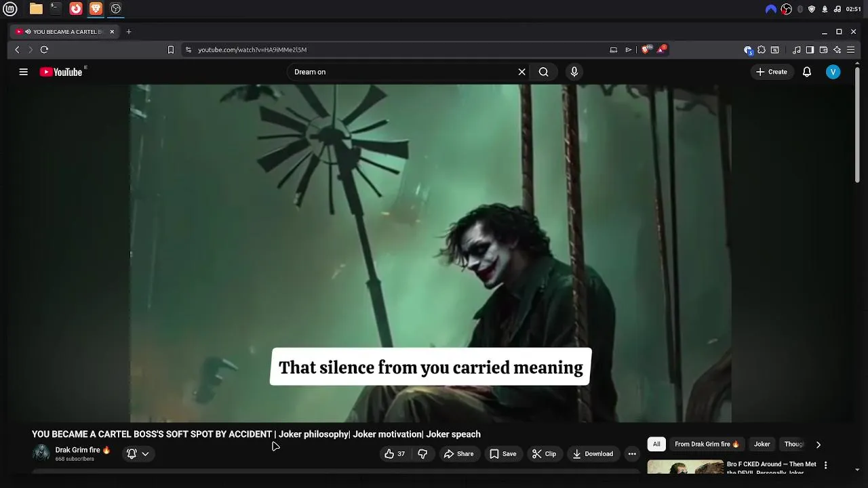
Task: Clip the video with scissors button
Action: [544, 454]
